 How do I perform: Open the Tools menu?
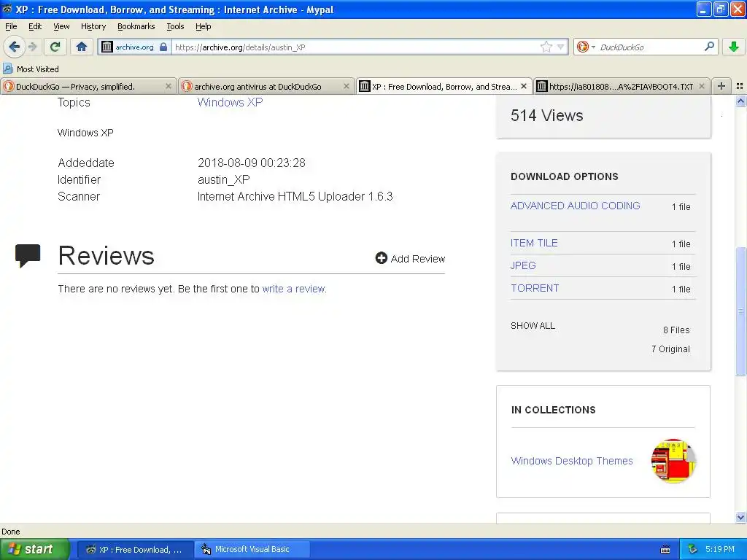[x=175, y=26]
